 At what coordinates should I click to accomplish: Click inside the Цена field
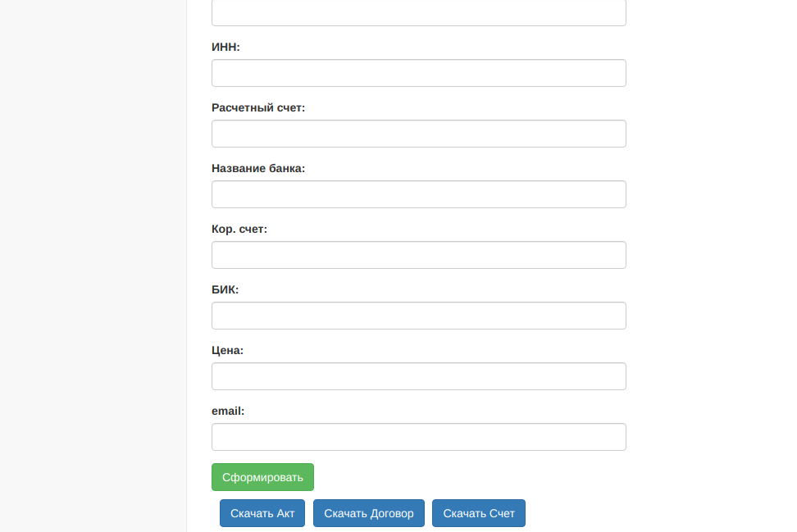[x=418, y=376]
